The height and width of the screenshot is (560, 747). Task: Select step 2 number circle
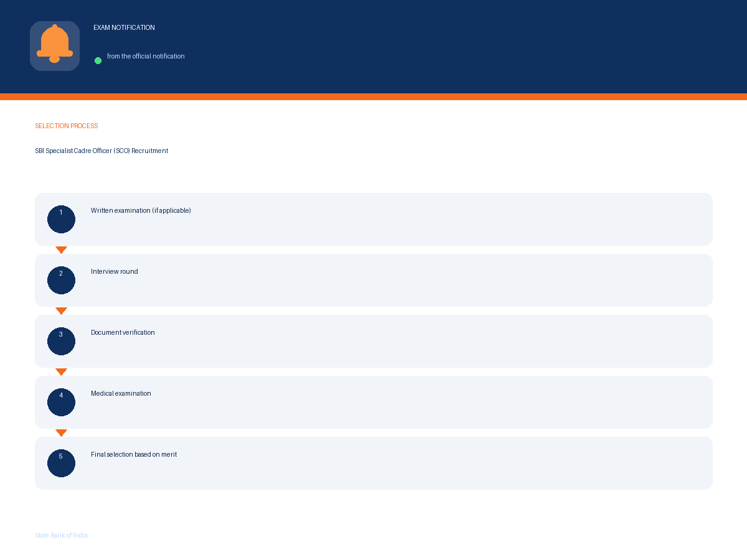pyautogui.click(x=61, y=280)
